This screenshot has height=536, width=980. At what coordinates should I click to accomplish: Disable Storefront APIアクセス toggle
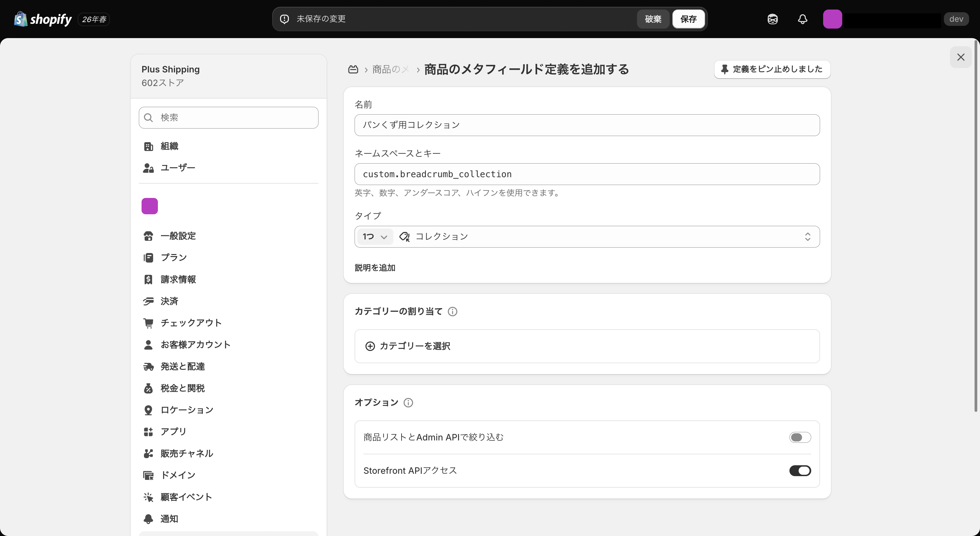click(800, 471)
